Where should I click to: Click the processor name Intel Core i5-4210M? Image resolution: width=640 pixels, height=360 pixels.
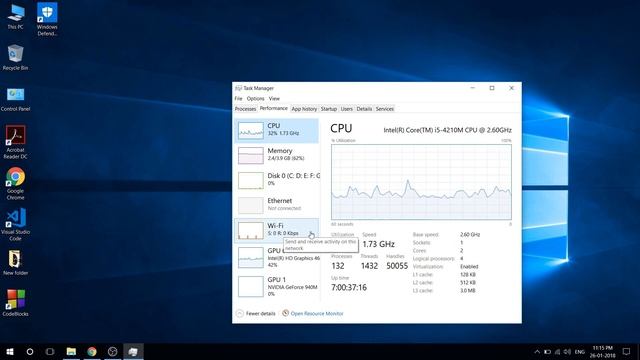pyautogui.click(x=447, y=130)
